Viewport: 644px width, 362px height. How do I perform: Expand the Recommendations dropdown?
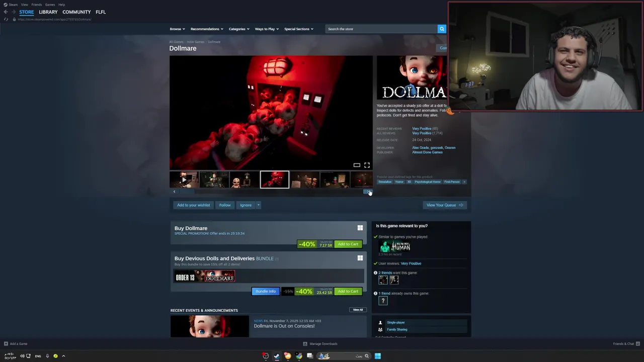pos(207,29)
